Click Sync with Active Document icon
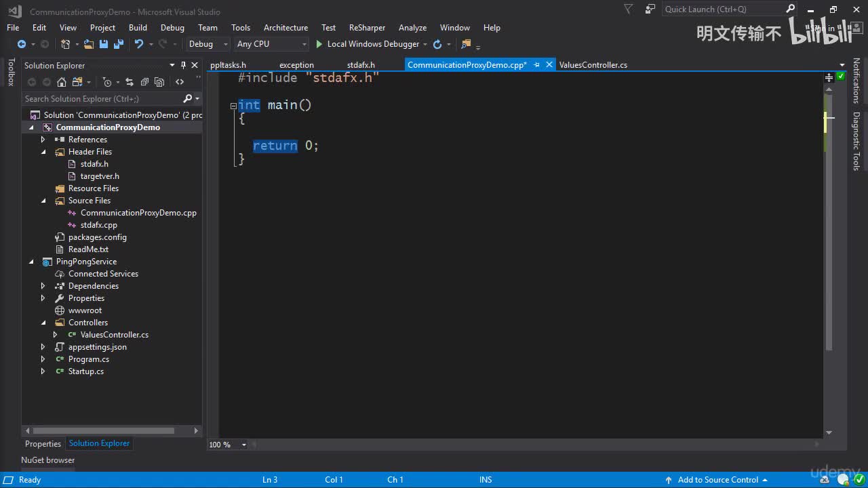Screen dimensions: 868x488 130,82
